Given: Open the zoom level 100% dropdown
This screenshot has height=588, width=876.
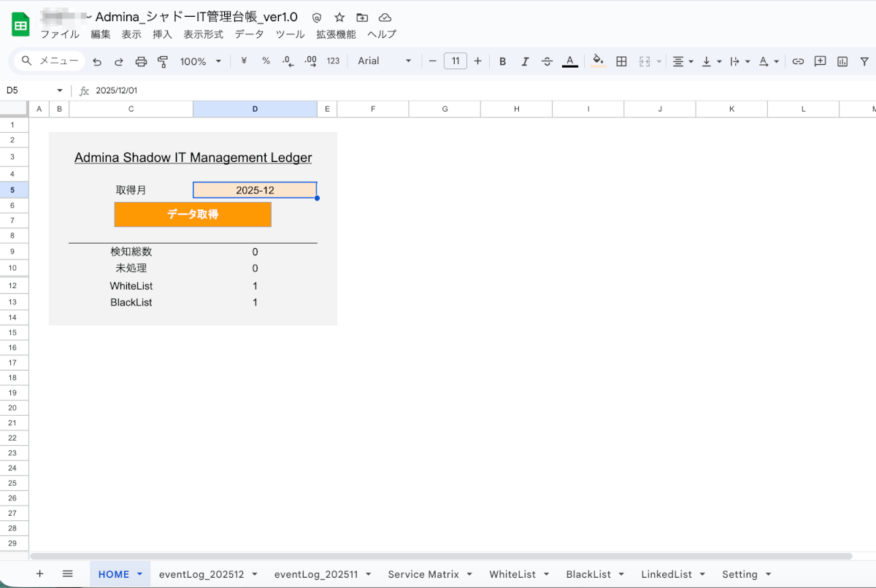Looking at the screenshot, I should point(200,61).
